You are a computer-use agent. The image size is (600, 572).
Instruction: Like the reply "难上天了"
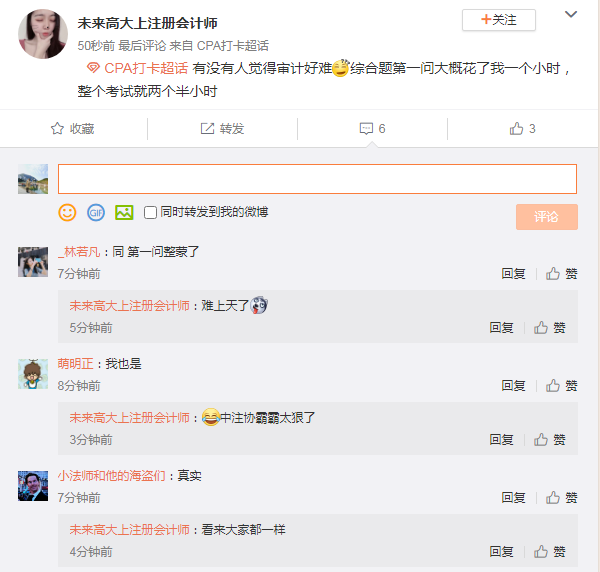tap(550, 327)
